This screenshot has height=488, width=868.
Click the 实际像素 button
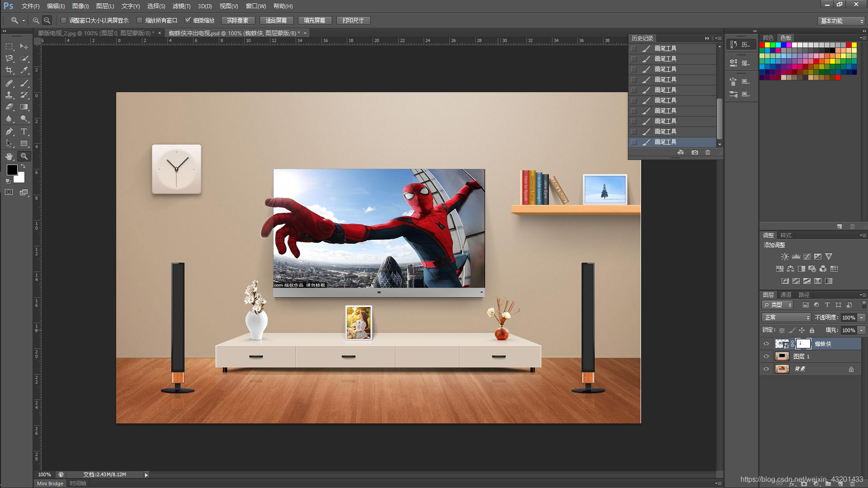tap(238, 20)
